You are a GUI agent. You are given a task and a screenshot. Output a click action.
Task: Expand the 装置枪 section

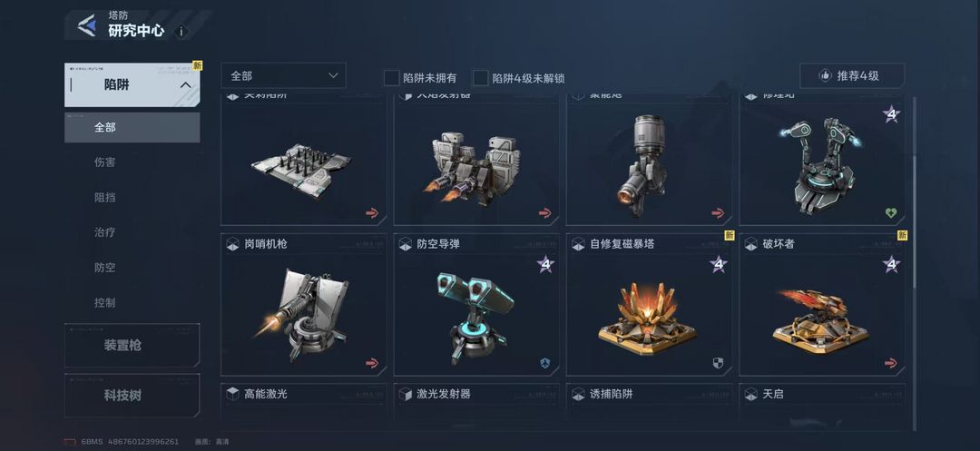point(132,346)
